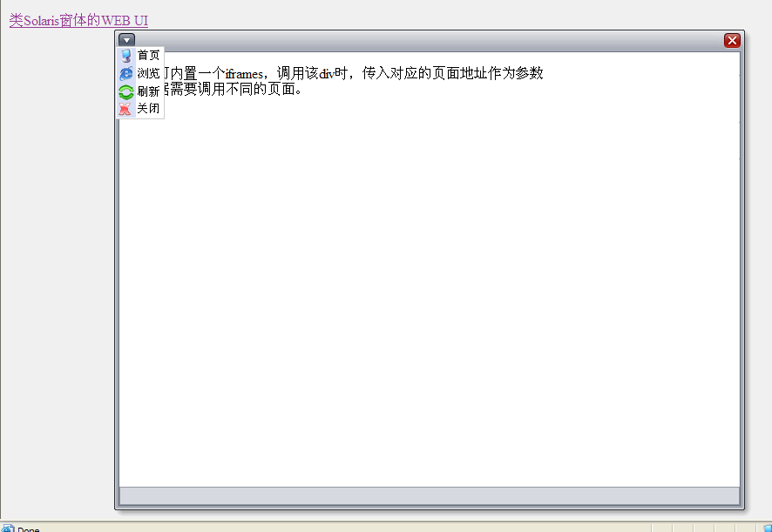Click the gray footer bar of the Solaris window

430,495
